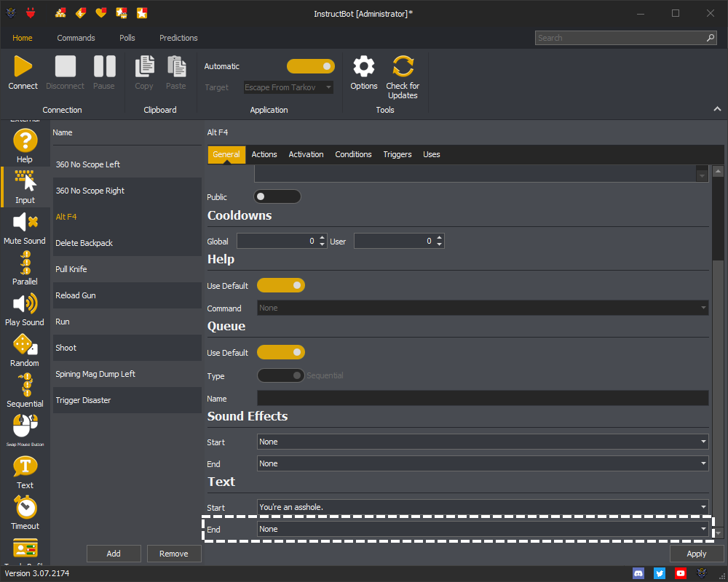Click the Disconnect stop icon

coord(65,66)
